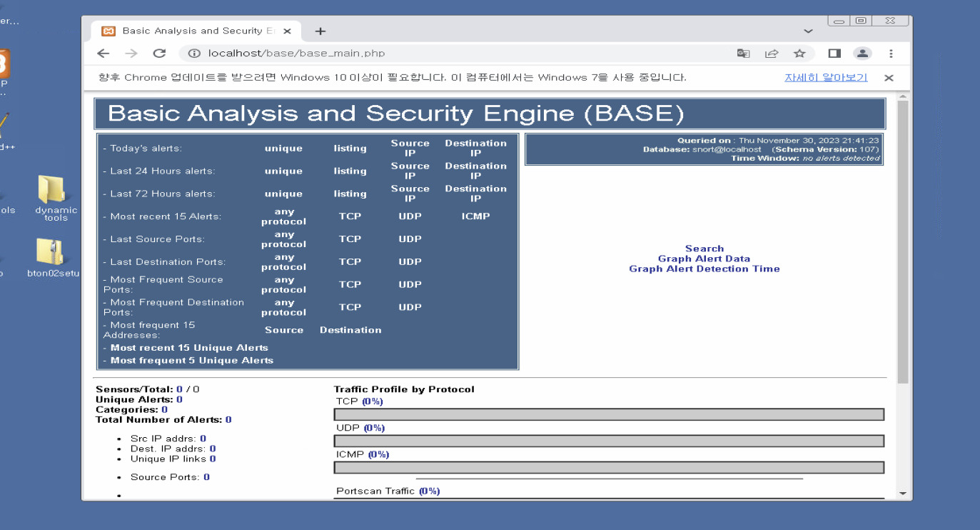The width and height of the screenshot is (980, 530).
Task: Click the page vertical scrollbar thumb
Action: point(903,242)
